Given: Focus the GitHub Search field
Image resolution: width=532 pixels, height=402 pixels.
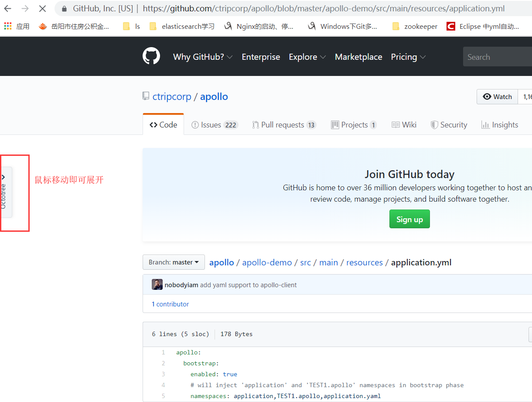Looking at the screenshot, I should click(498, 57).
